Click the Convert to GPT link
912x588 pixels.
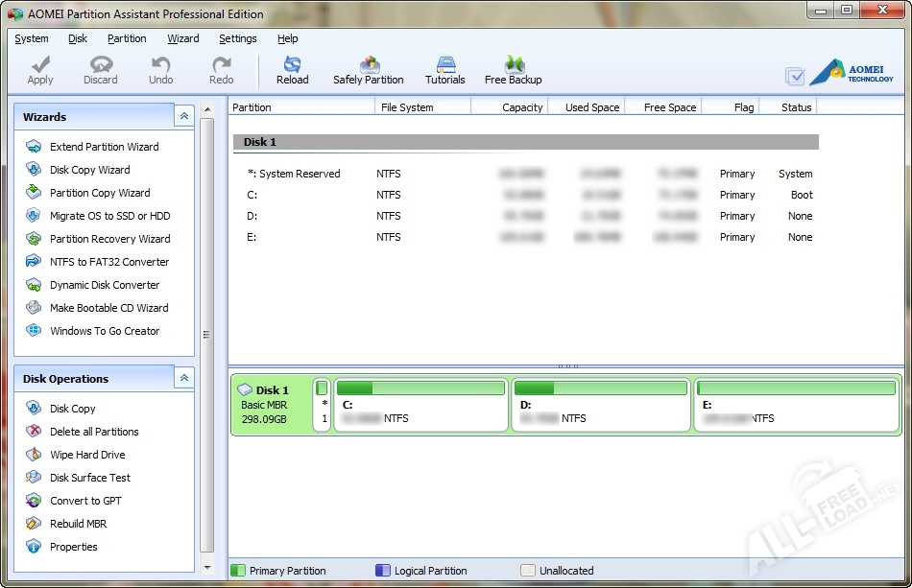click(85, 501)
